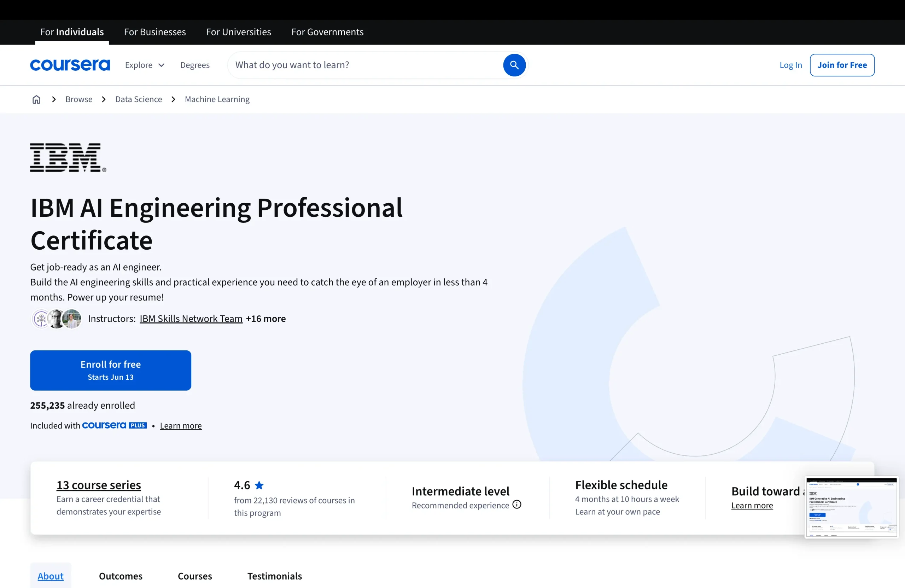Image resolution: width=905 pixels, height=588 pixels.
Task: Go to Browse breadcrumb
Action: pos(79,99)
